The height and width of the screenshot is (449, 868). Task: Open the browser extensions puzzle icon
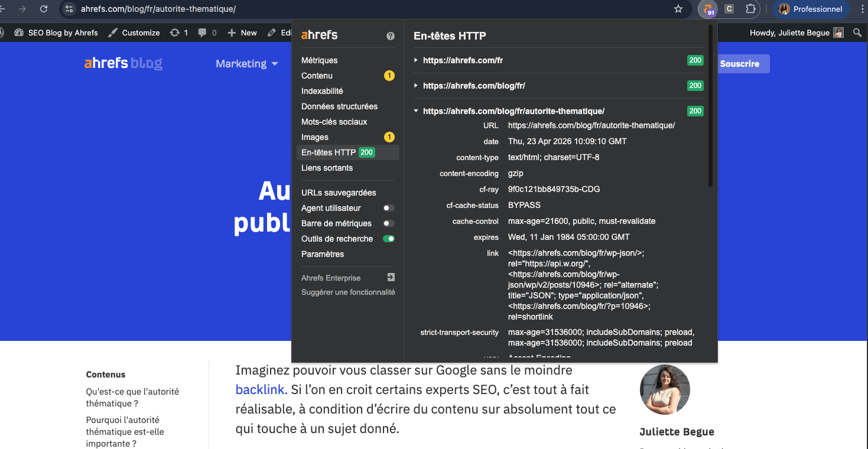click(750, 9)
